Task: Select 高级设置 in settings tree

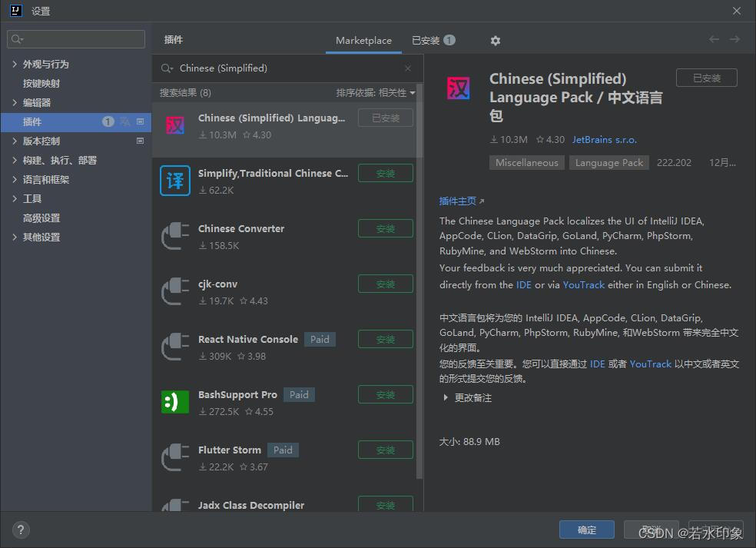Action: pyautogui.click(x=41, y=218)
